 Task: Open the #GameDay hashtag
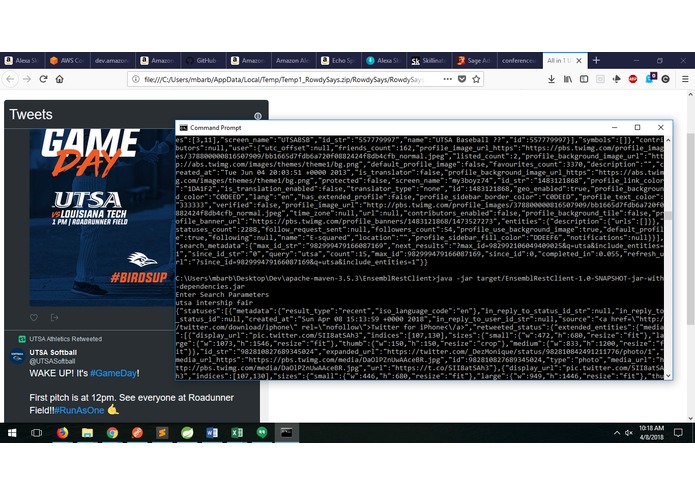coord(113,373)
